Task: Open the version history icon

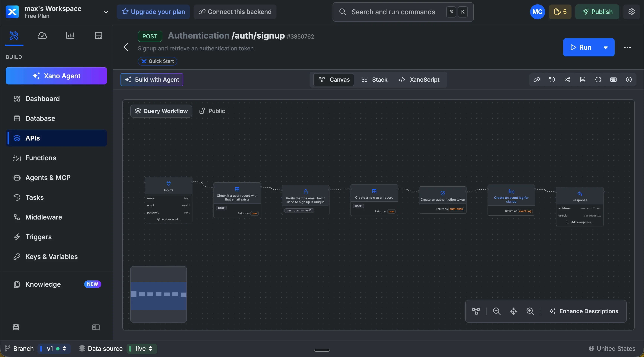Action: click(x=552, y=80)
